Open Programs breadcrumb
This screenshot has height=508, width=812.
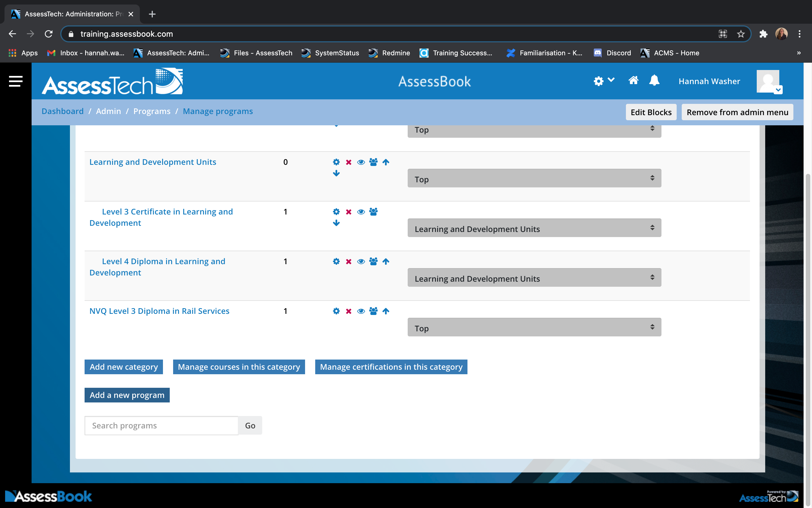(x=152, y=111)
